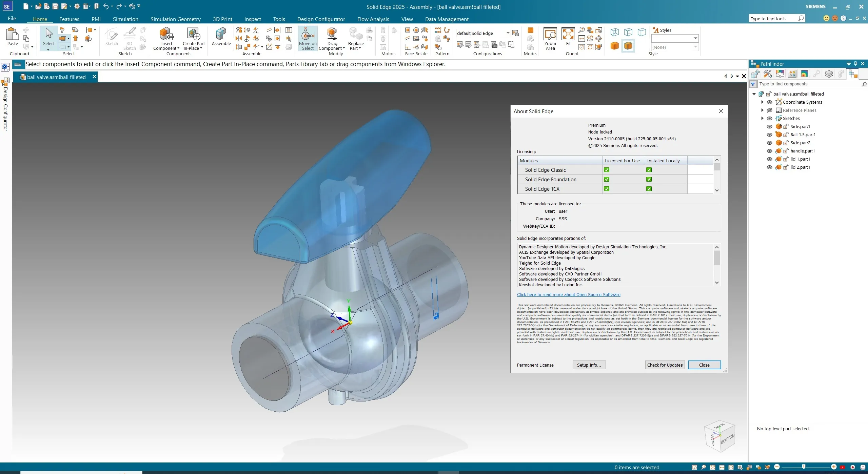Expand the Sketches tree node
This screenshot has width=868, height=474.
pos(762,119)
